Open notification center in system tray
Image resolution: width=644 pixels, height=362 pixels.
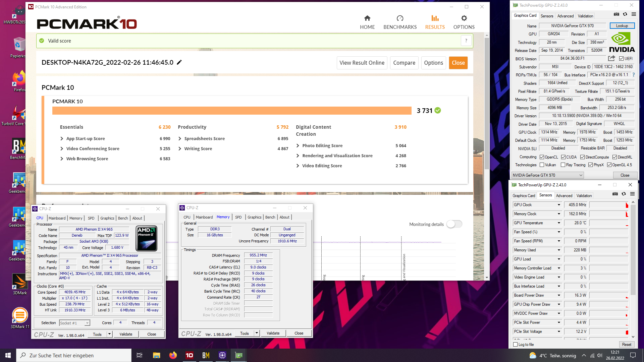[633, 355]
